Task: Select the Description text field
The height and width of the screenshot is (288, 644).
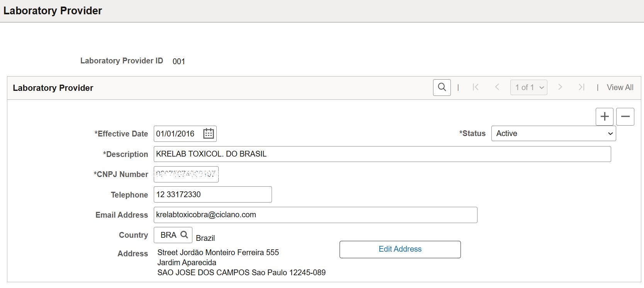Action: [382, 154]
